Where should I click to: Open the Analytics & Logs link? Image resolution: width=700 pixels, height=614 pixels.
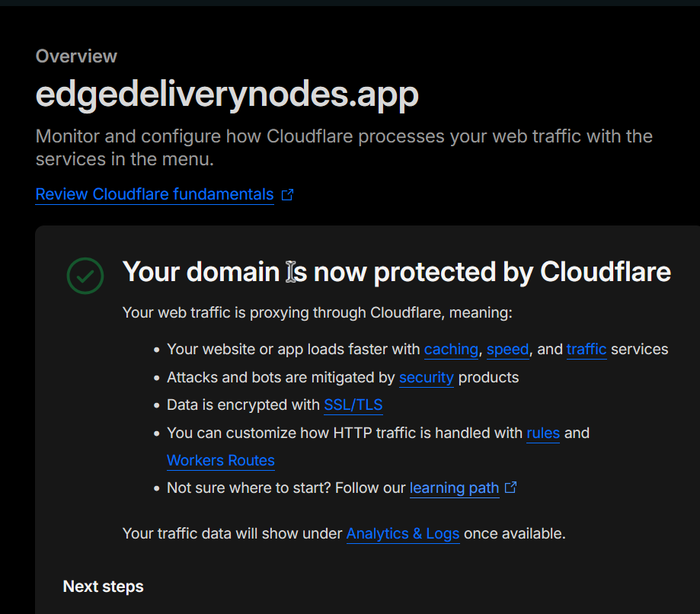[x=403, y=533]
